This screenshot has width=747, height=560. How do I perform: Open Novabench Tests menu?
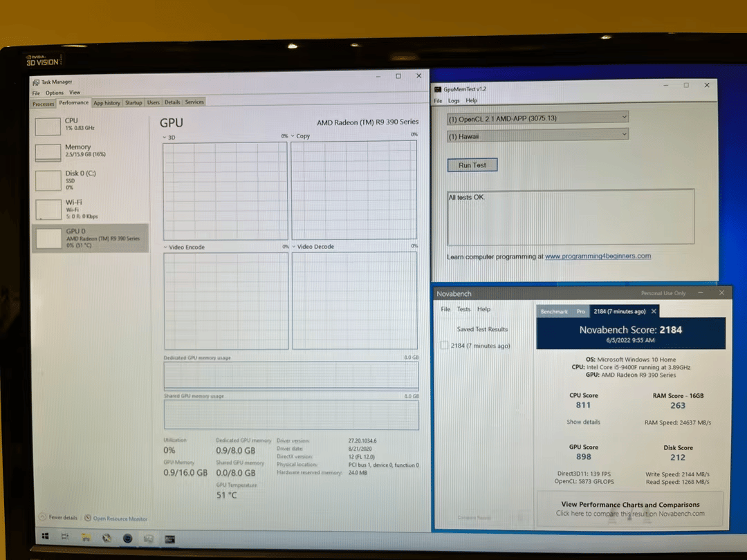click(x=463, y=309)
